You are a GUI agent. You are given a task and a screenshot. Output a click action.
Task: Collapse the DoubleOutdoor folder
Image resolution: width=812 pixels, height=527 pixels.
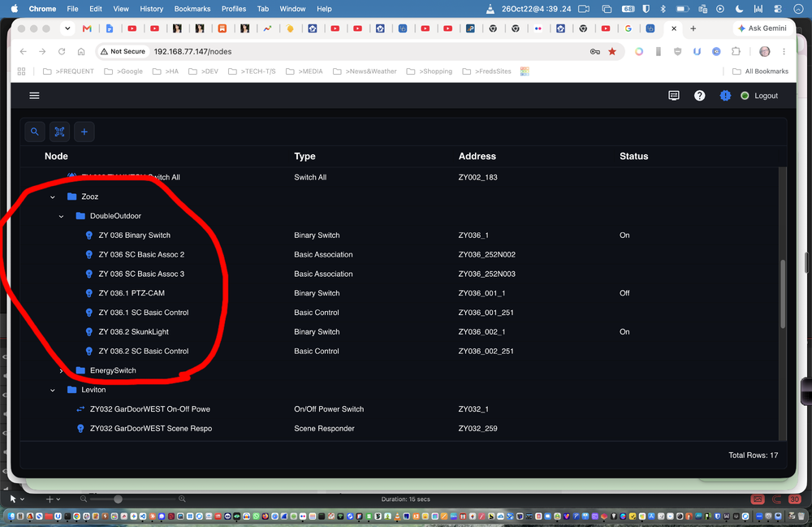[61, 216]
